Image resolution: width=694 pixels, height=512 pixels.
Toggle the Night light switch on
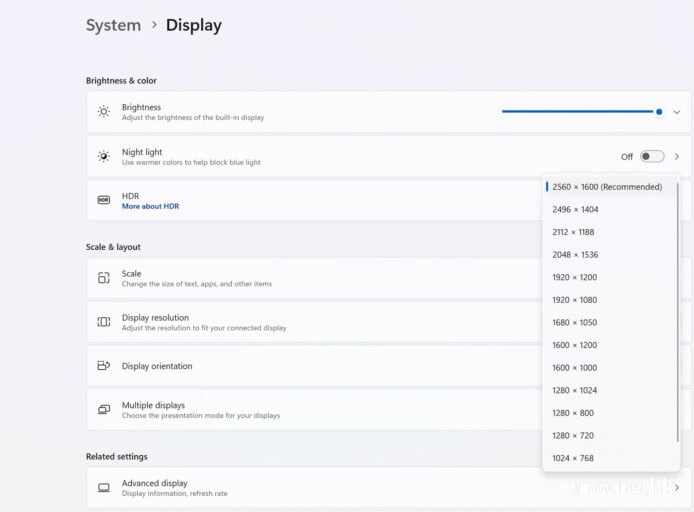pos(651,157)
